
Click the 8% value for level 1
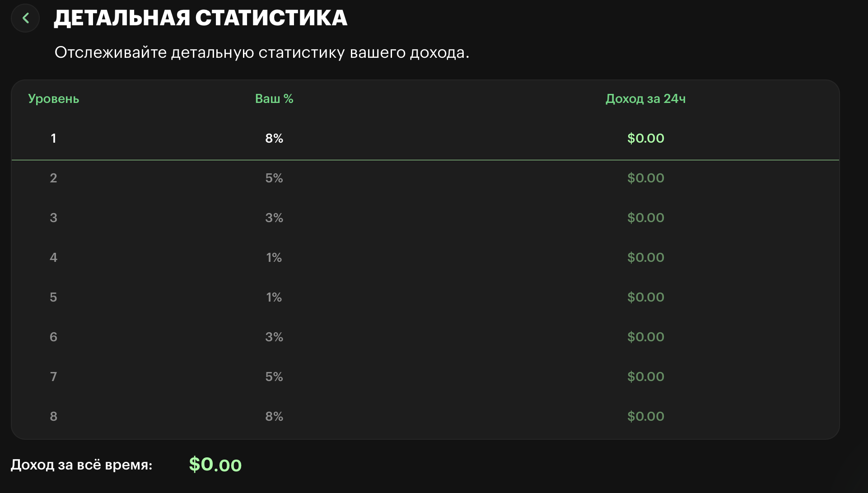[x=274, y=138]
